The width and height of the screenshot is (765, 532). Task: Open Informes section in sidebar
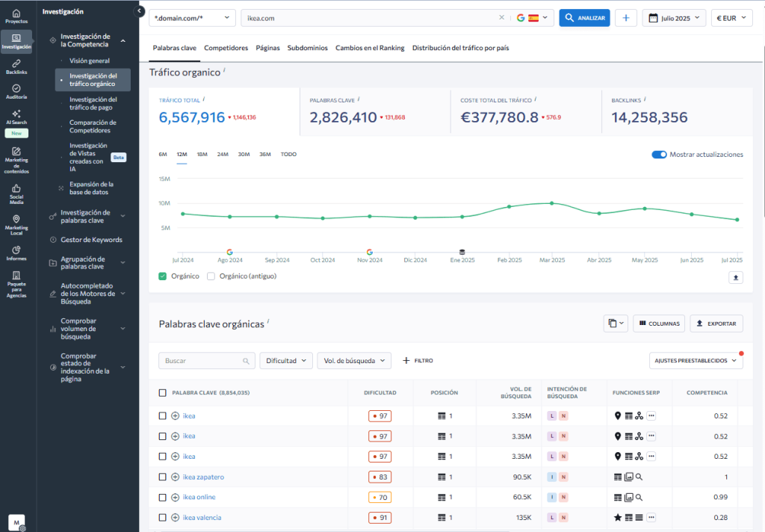click(x=16, y=253)
